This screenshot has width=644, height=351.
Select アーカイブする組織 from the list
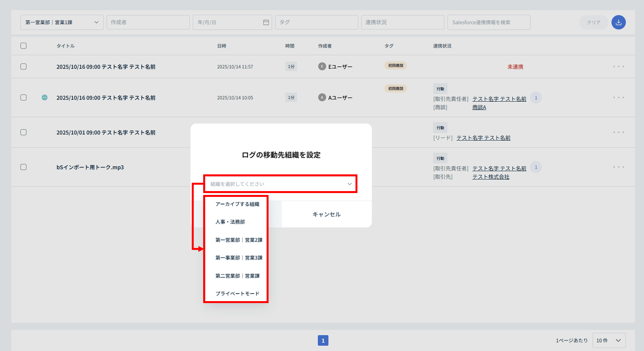pos(237,204)
